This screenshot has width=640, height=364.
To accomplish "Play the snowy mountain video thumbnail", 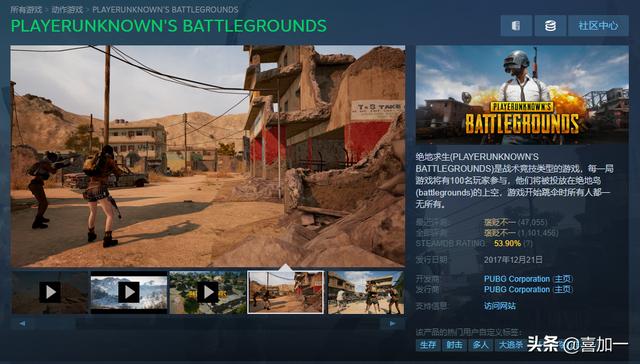I will [x=129, y=292].
